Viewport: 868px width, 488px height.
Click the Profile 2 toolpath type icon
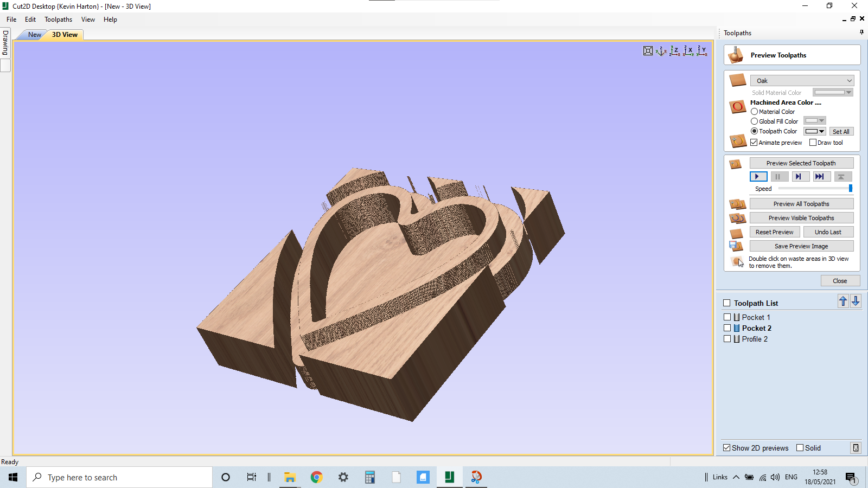(737, 339)
